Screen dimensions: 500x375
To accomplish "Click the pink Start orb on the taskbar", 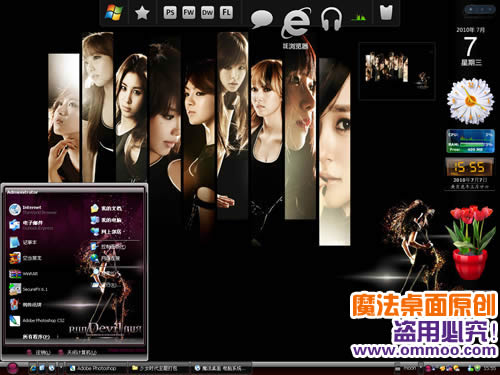I will [12, 368].
